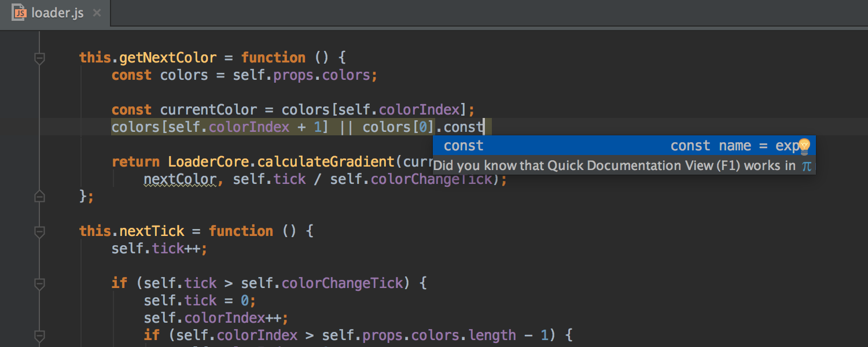Click self.tick++ inside nextTick

click(x=159, y=248)
